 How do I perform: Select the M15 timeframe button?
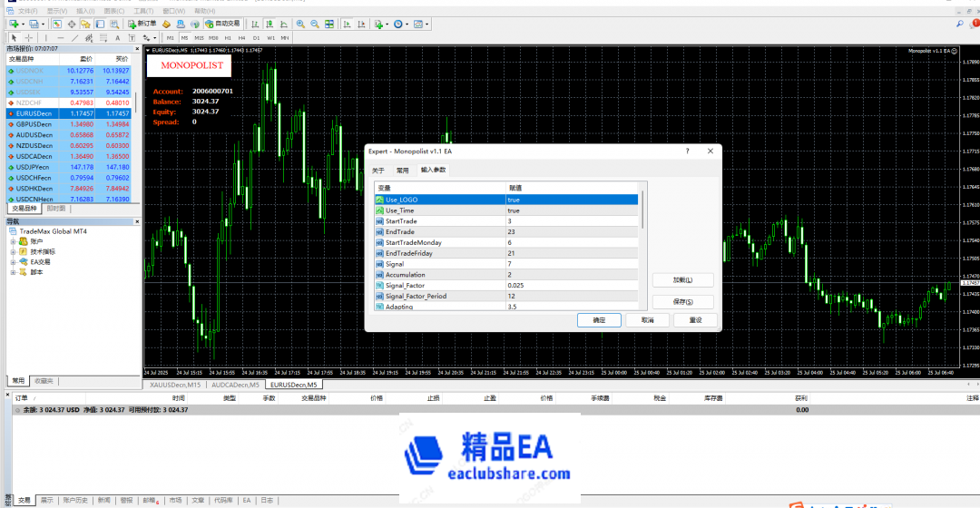coord(199,38)
